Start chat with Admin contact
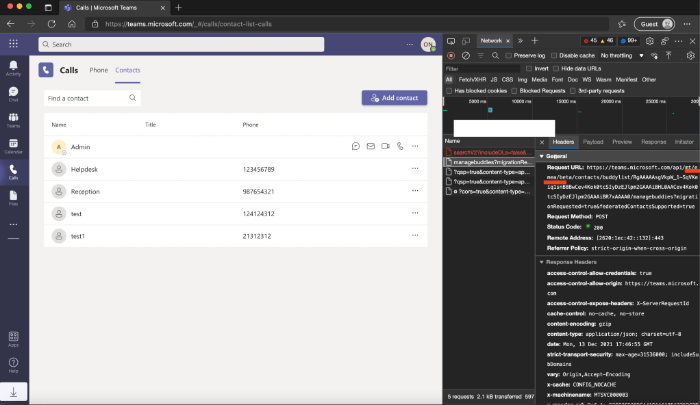700x405 pixels. (x=356, y=146)
